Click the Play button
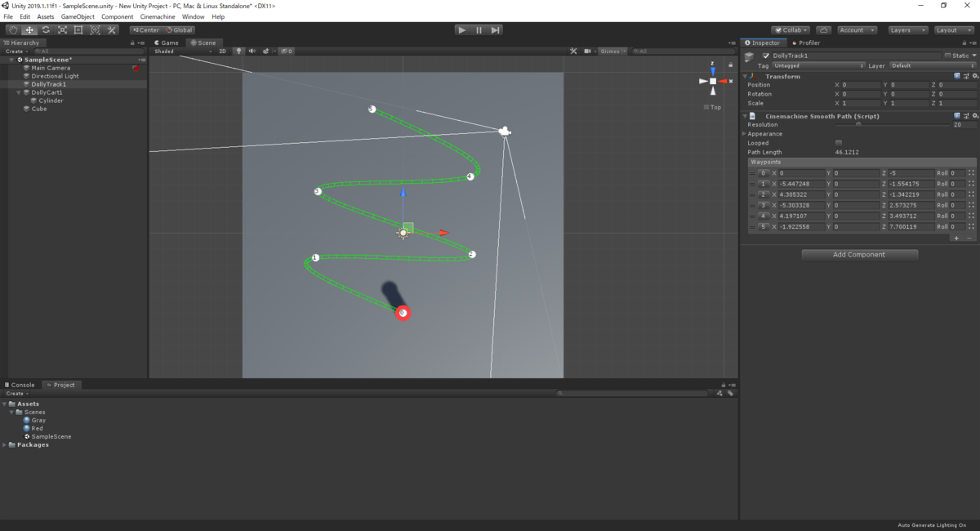The image size is (980, 531). pos(462,30)
